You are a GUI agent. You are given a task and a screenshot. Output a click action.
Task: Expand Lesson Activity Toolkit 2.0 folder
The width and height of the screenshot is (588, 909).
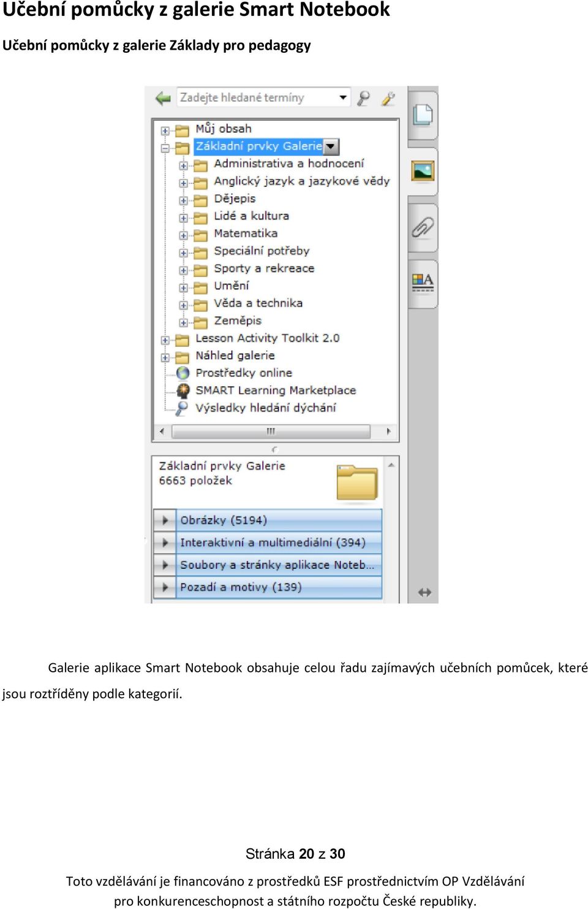click(165, 340)
